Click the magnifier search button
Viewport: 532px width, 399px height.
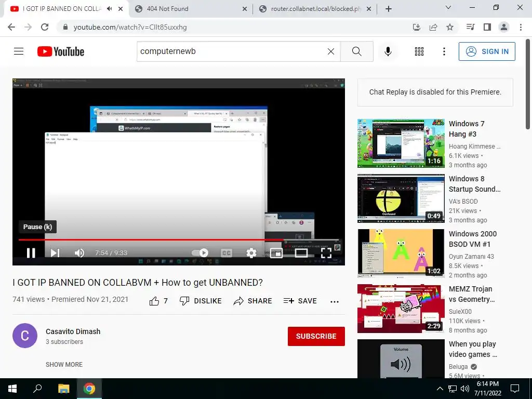tap(356, 51)
